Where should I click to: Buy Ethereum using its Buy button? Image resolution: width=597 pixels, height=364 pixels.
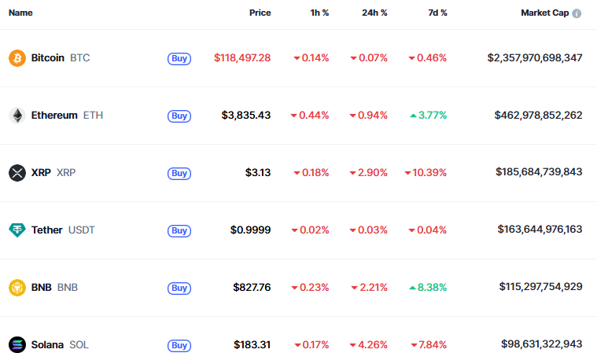click(179, 116)
